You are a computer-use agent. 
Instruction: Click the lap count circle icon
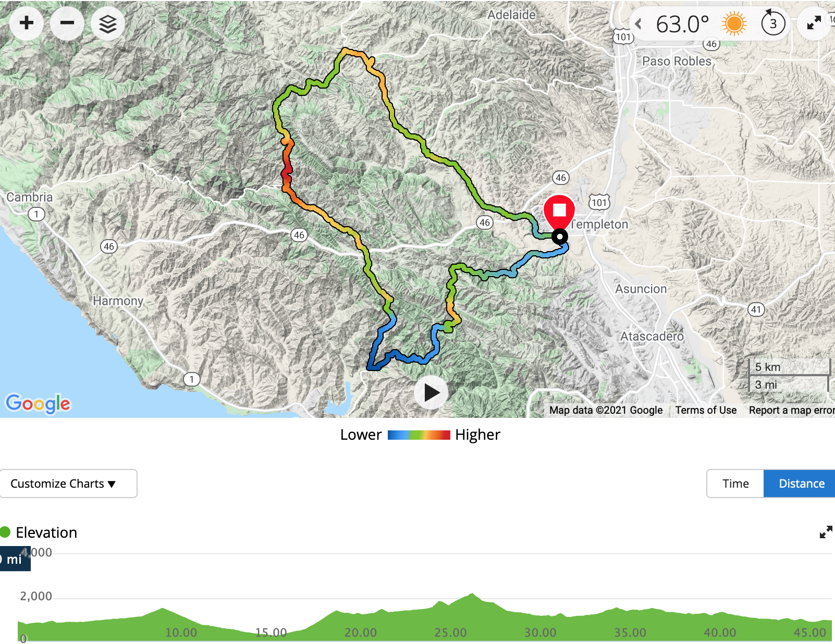point(773,23)
